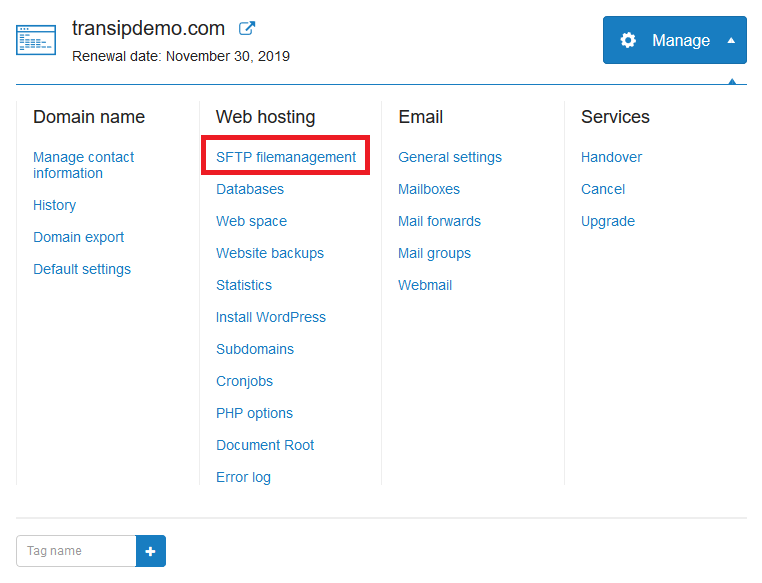Viewport: 762px width, 583px height.
Task: Add tag with the plus button
Action: click(x=151, y=551)
